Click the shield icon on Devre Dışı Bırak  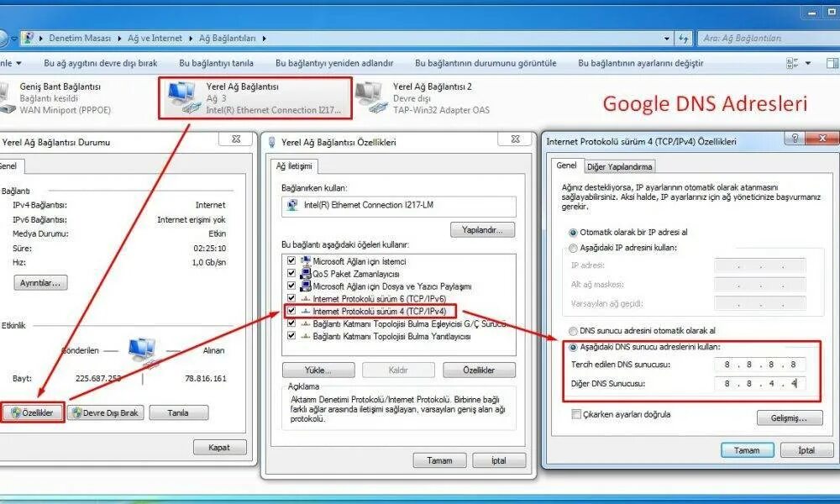(x=77, y=412)
